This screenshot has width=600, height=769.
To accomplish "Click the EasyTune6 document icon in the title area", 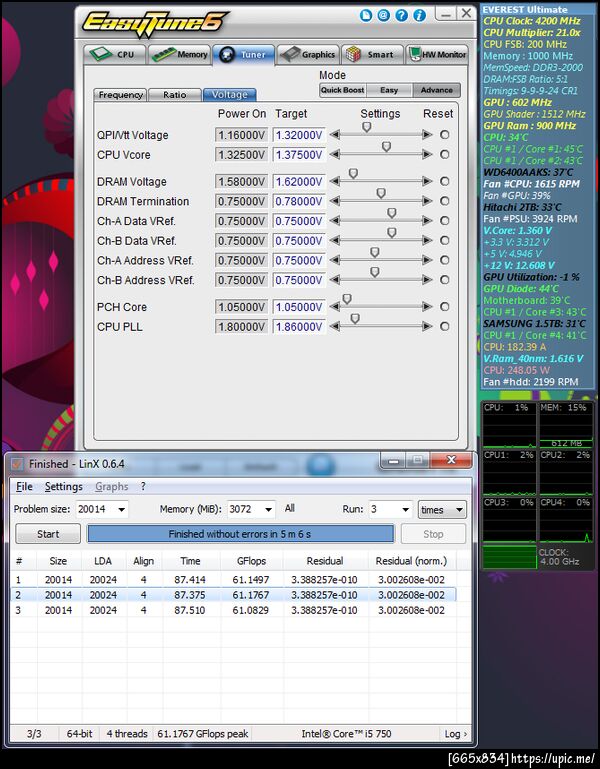I will pos(366,16).
